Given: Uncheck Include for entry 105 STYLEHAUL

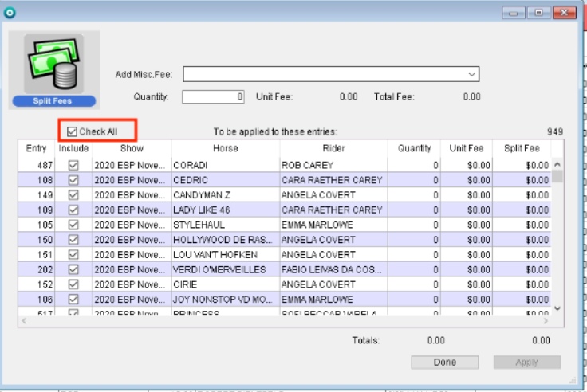Looking at the screenshot, I should (x=73, y=225).
